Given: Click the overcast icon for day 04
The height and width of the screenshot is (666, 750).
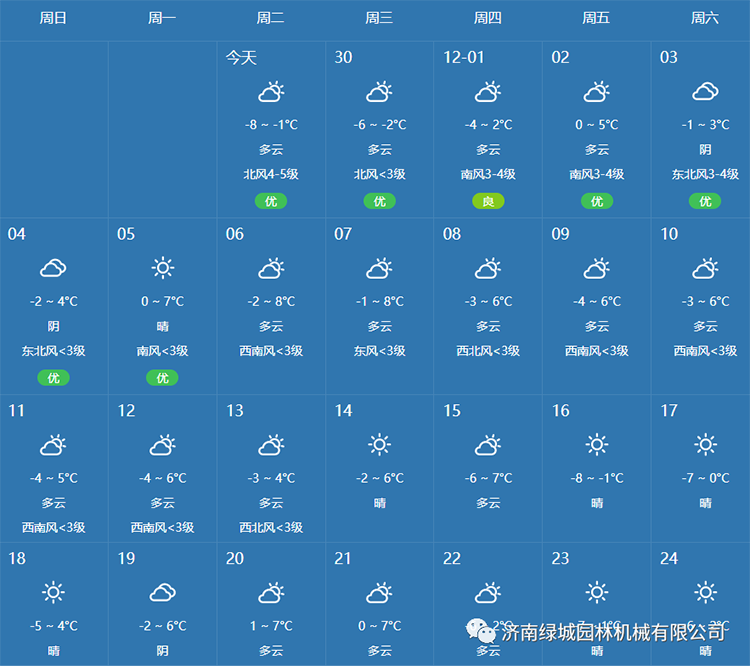Looking at the screenshot, I should pos(53,268).
